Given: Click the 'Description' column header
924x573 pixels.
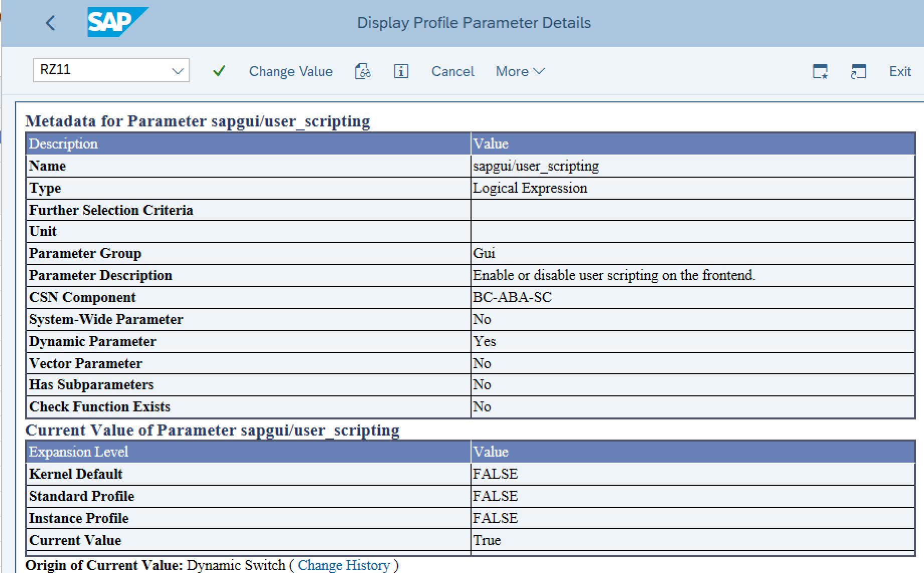Looking at the screenshot, I should [63, 144].
